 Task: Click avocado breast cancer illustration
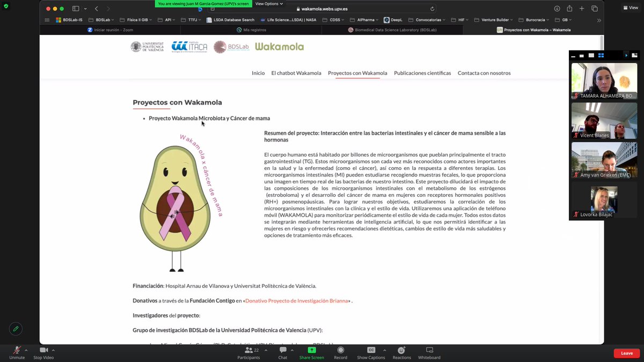click(180, 202)
